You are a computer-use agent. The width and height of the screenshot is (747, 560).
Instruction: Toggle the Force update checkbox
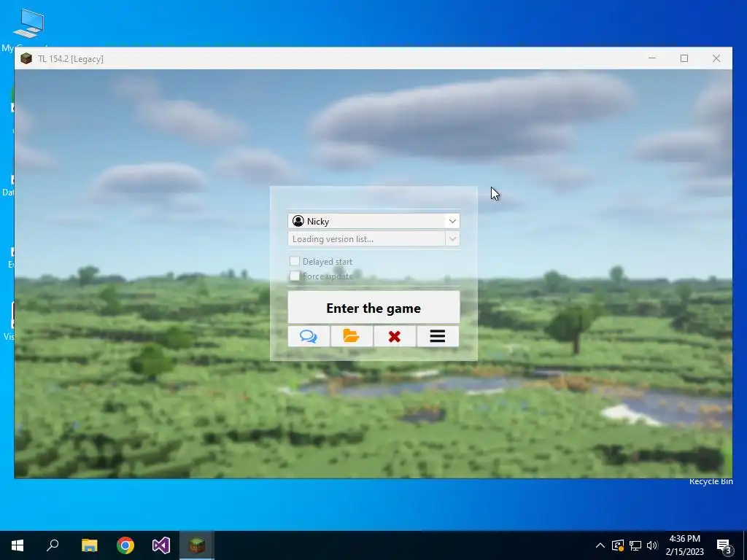pyautogui.click(x=295, y=276)
